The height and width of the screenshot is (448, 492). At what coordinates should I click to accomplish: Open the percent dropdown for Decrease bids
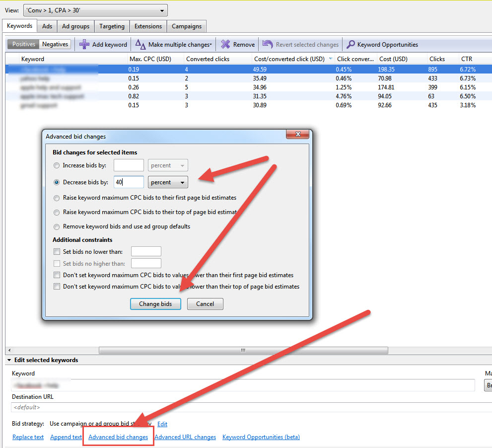point(168,182)
